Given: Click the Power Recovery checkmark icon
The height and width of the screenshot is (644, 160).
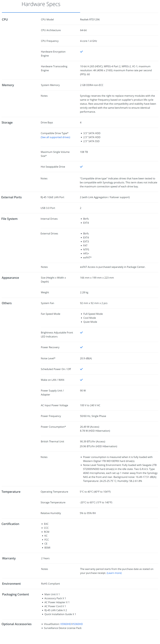Looking at the screenshot, I should [81, 347].
